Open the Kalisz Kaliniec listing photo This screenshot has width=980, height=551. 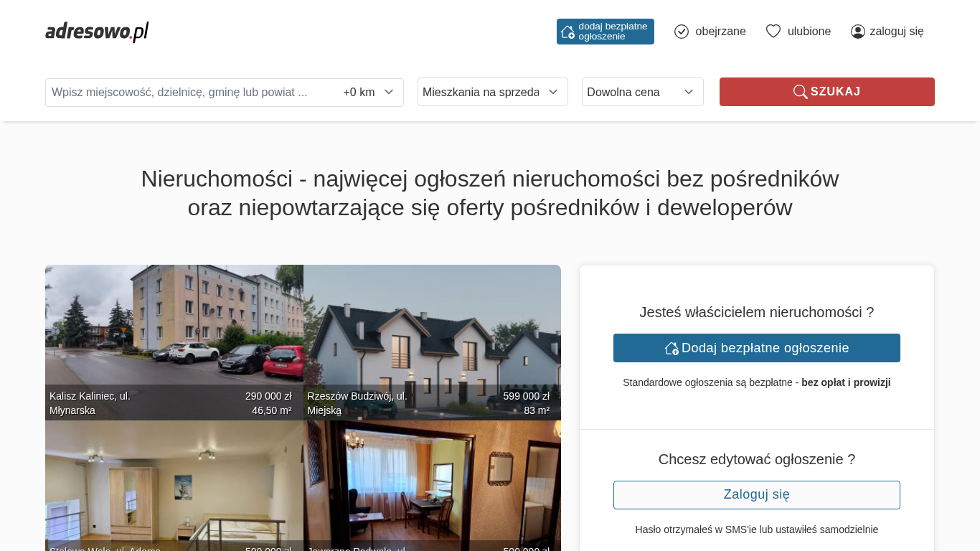[x=174, y=330]
